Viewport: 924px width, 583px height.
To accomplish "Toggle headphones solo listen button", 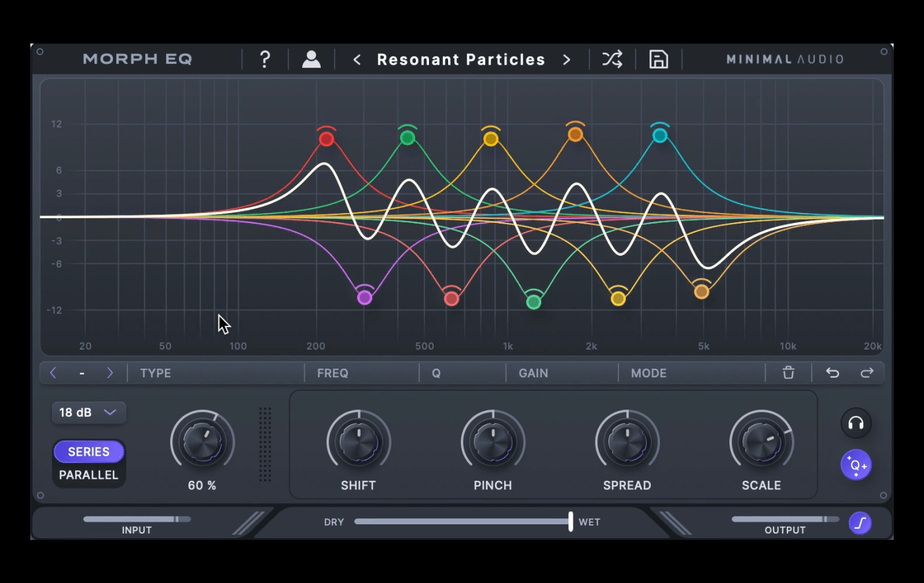I will pyautogui.click(x=856, y=423).
